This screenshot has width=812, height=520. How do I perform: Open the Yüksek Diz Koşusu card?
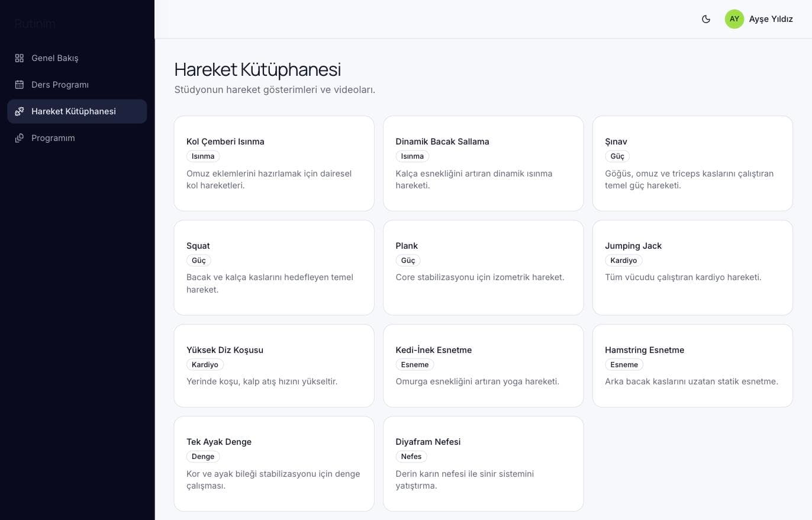(274, 365)
